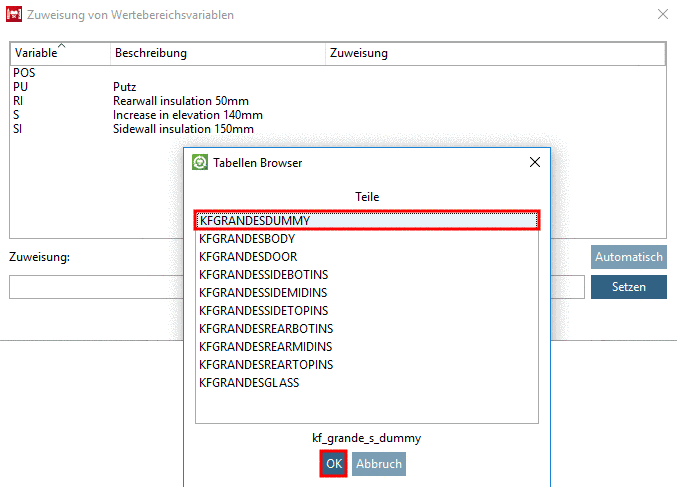The width and height of the screenshot is (677, 487).
Task: Click the Putz description cell
Action: [x=124, y=87]
